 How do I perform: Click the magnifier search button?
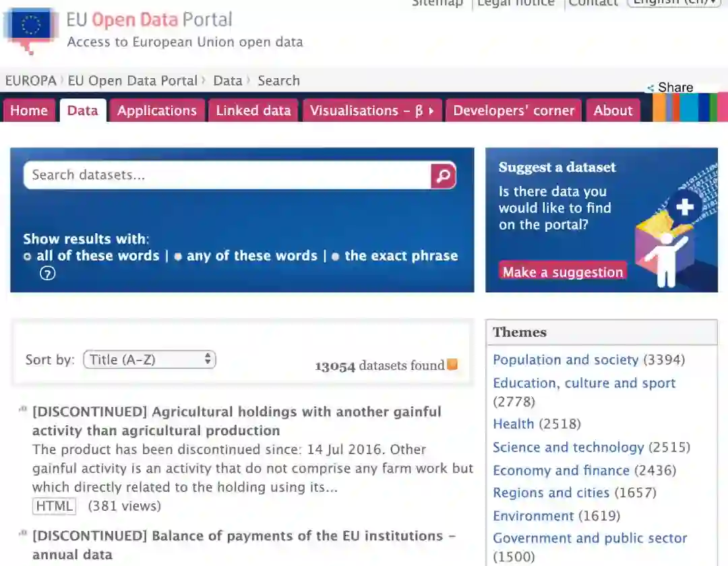444,175
